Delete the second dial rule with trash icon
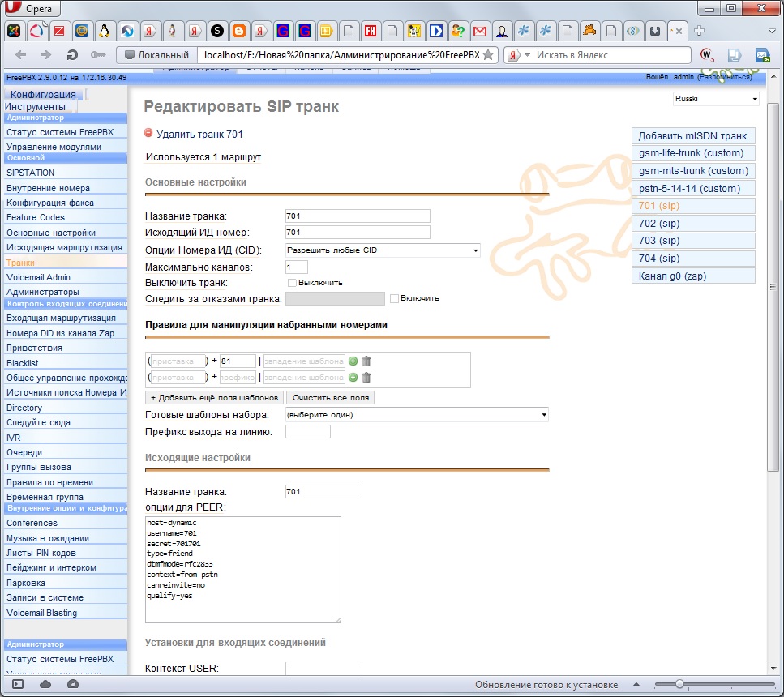The width and height of the screenshot is (784, 697). coord(366,378)
